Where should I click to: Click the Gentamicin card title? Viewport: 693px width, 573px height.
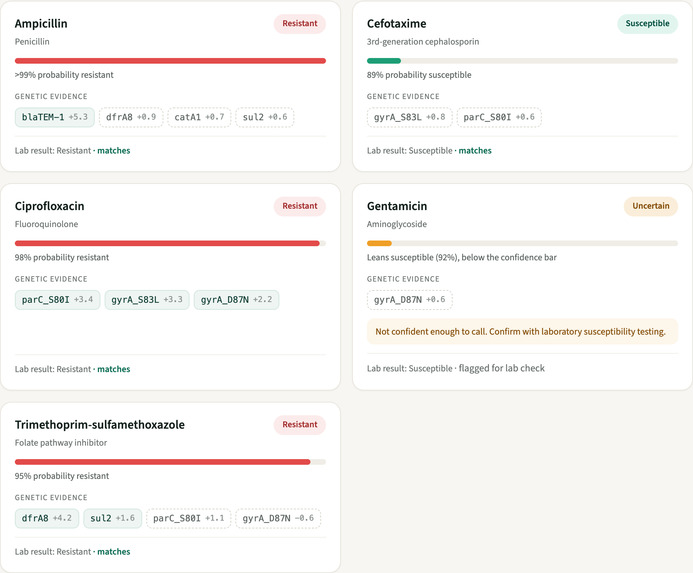click(397, 206)
